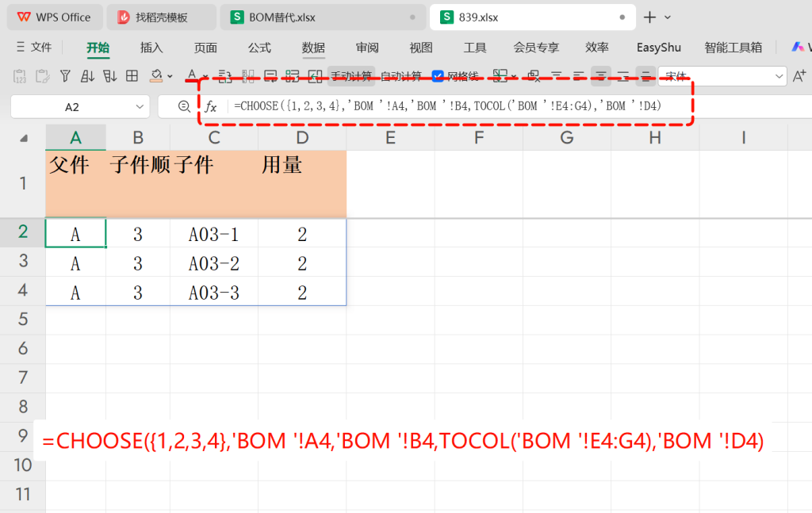Open the 审阅 ribbon tab

367,48
